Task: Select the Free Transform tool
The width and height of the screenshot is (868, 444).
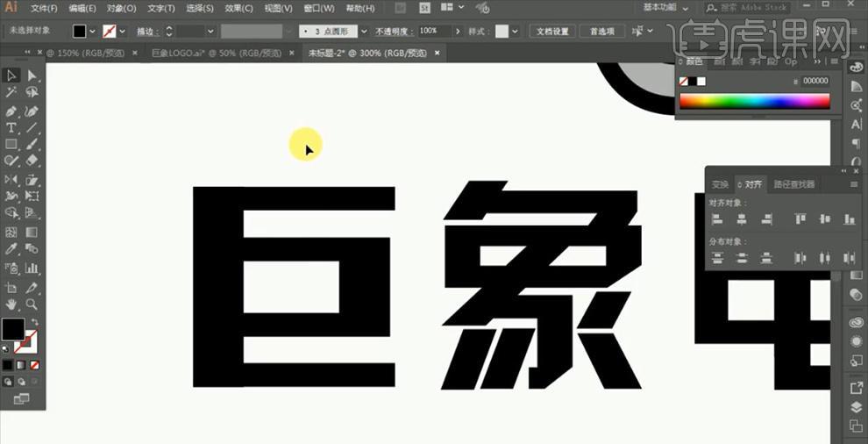Action: coord(32,196)
